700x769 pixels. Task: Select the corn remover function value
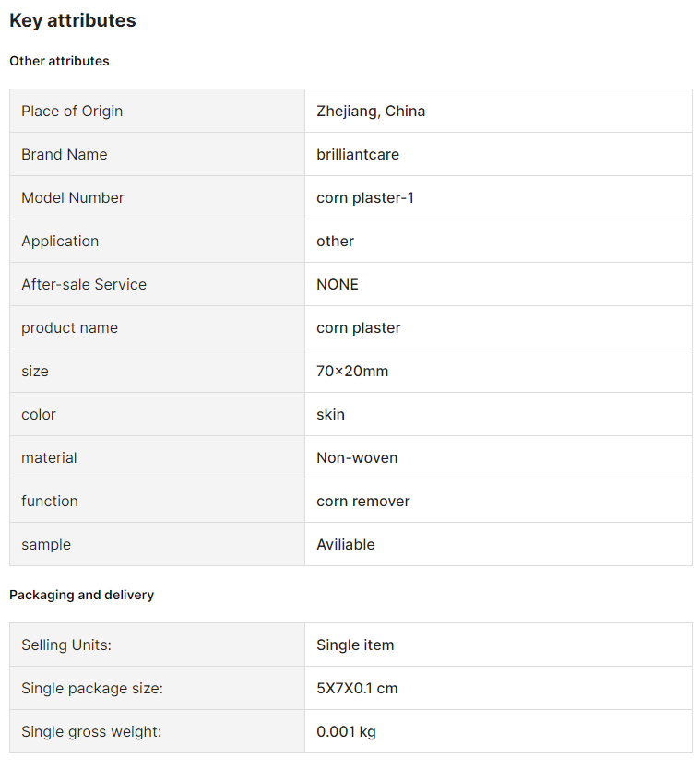click(363, 502)
